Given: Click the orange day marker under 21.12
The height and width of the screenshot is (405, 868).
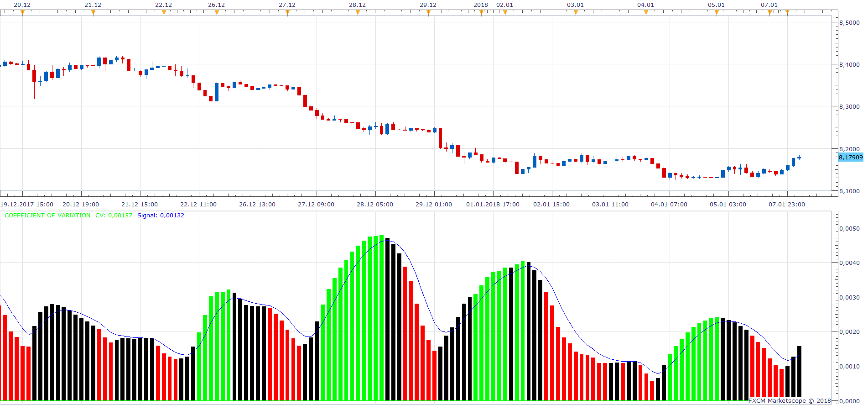Looking at the screenshot, I should tap(93, 12).
